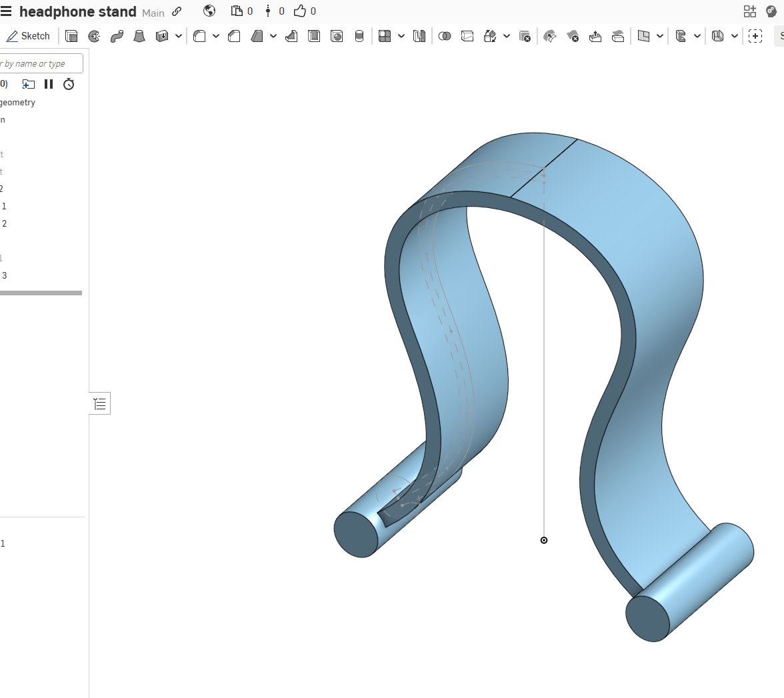Expand the Draft tool dropdown arrow

(x=273, y=36)
